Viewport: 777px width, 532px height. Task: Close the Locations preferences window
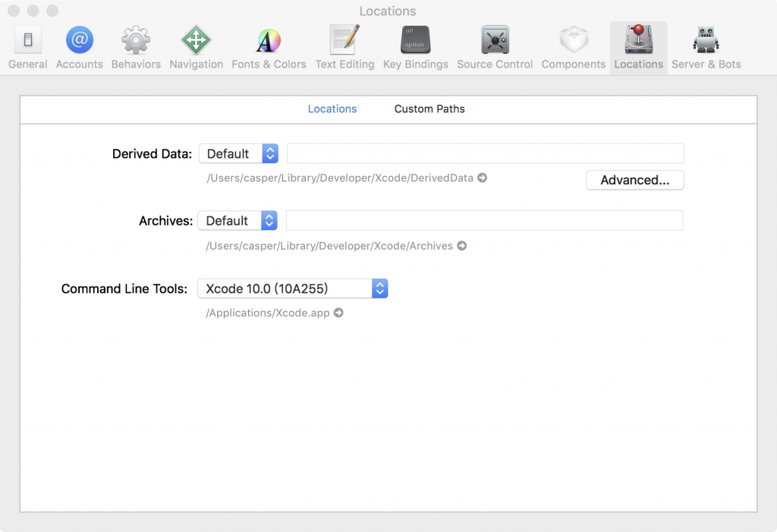coord(14,11)
